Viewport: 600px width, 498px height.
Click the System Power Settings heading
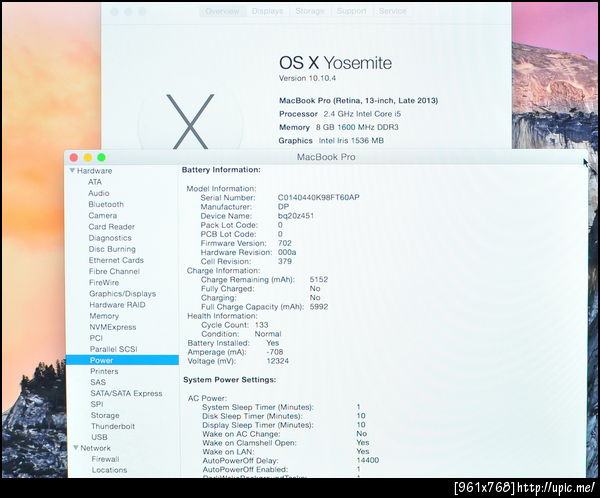230,380
